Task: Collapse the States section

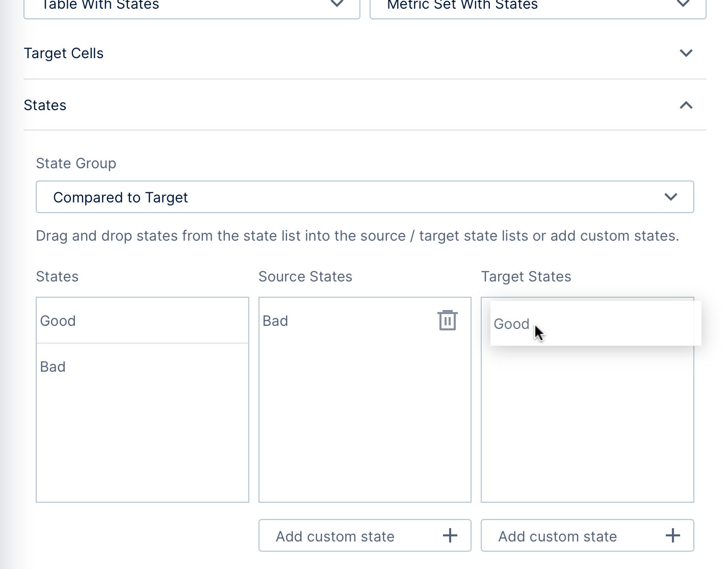Action: pyautogui.click(x=686, y=105)
